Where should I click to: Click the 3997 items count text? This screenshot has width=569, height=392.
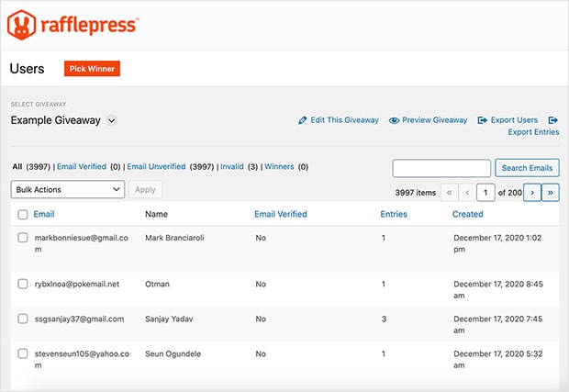[416, 193]
